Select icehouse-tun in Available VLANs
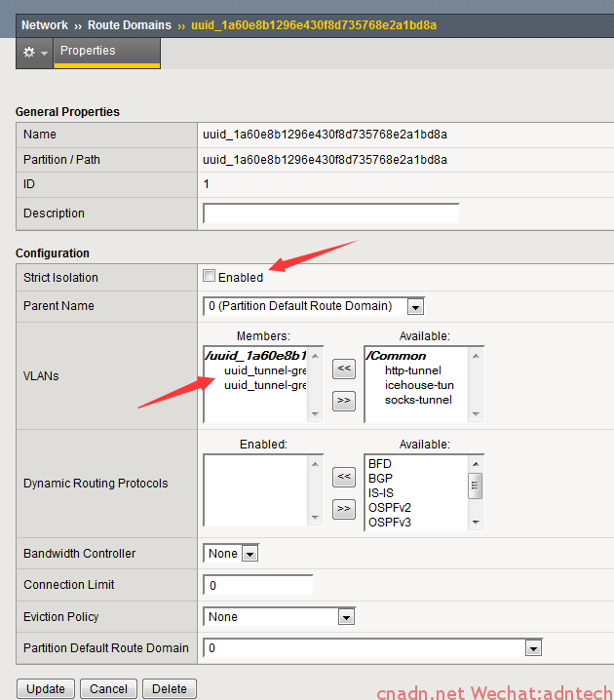The width and height of the screenshot is (614, 700). pyautogui.click(x=419, y=385)
